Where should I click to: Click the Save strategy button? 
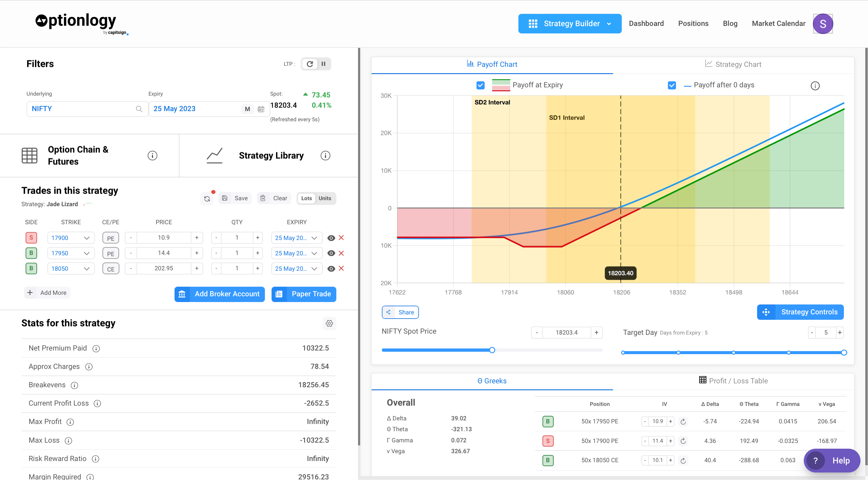(235, 198)
